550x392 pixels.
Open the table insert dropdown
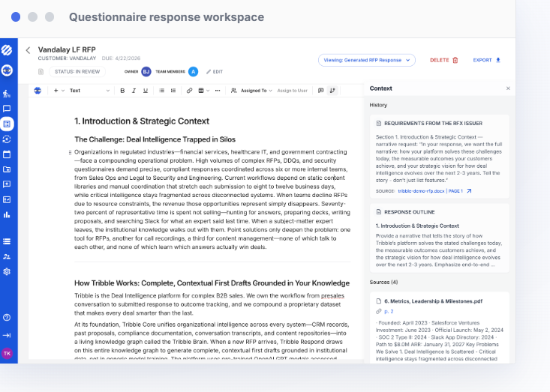click(204, 91)
